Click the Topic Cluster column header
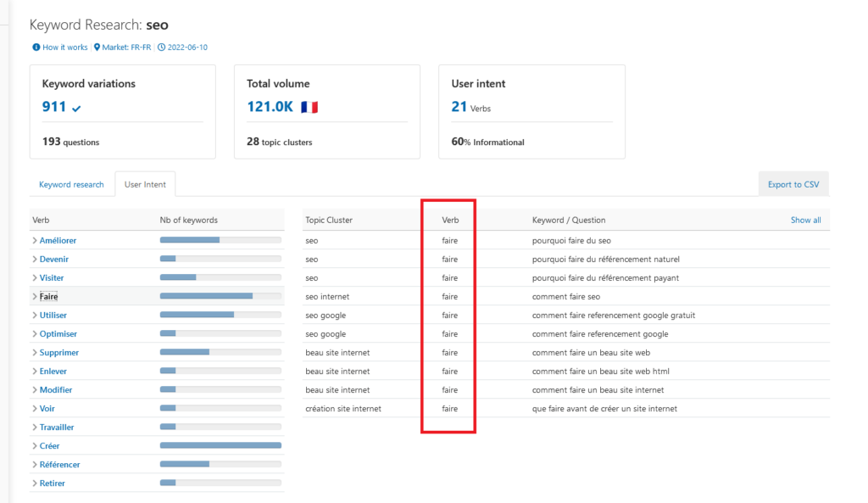The height and width of the screenshot is (503, 868). [x=329, y=221]
